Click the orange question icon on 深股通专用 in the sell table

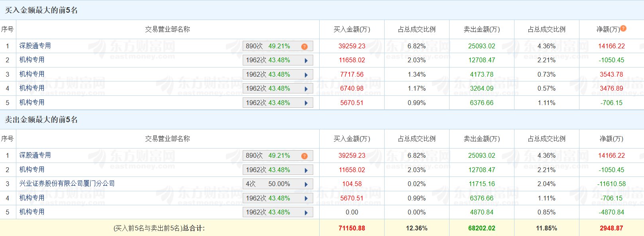(x=304, y=156)
